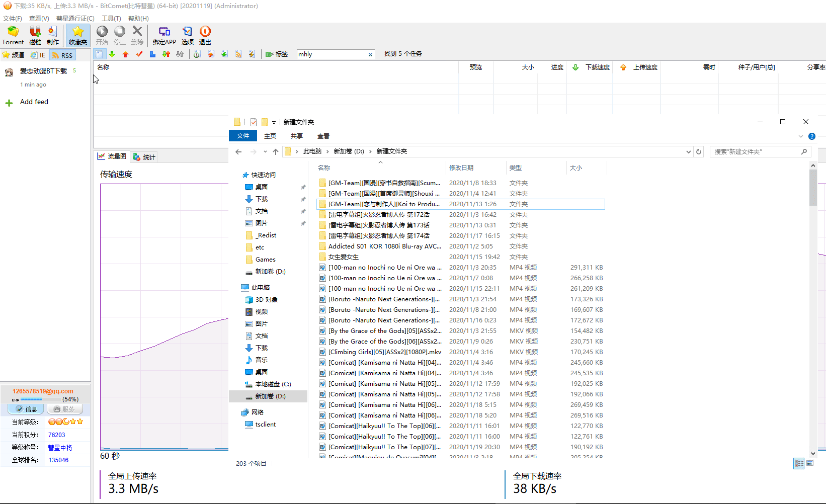Screen dimensions: 826x504
Task: Click the points value 76203 link
Action: (56, 435)
